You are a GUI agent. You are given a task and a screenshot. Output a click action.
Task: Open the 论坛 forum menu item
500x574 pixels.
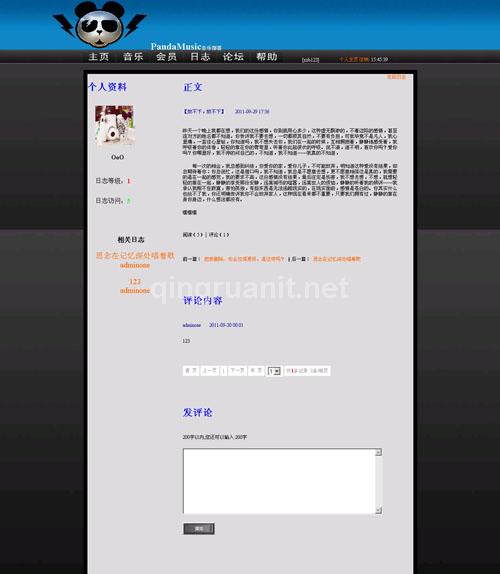233,57
